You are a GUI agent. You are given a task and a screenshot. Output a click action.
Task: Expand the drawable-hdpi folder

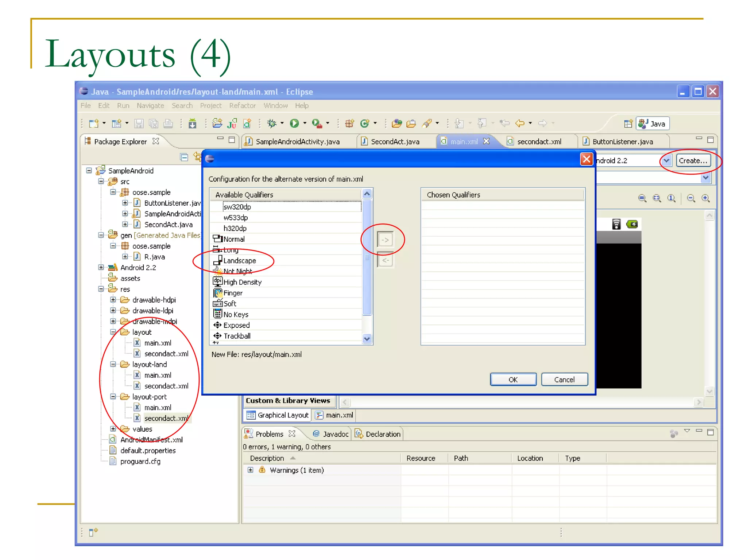click(113, 300)
